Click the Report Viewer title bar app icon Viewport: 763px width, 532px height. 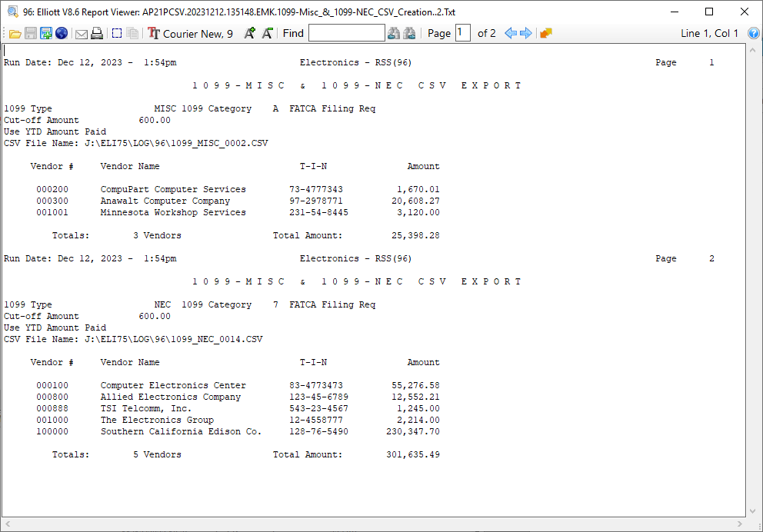coord(12,12)
